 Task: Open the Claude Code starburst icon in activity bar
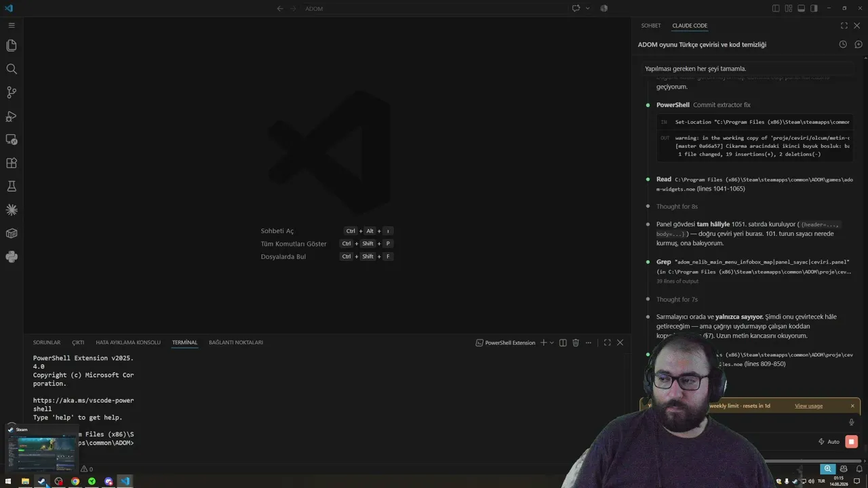coord(12,210)
